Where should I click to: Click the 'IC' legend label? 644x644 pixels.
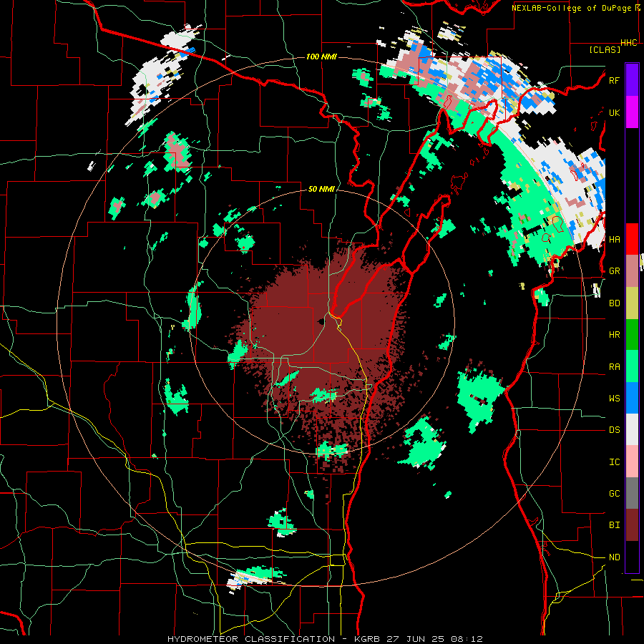point(615,462)
